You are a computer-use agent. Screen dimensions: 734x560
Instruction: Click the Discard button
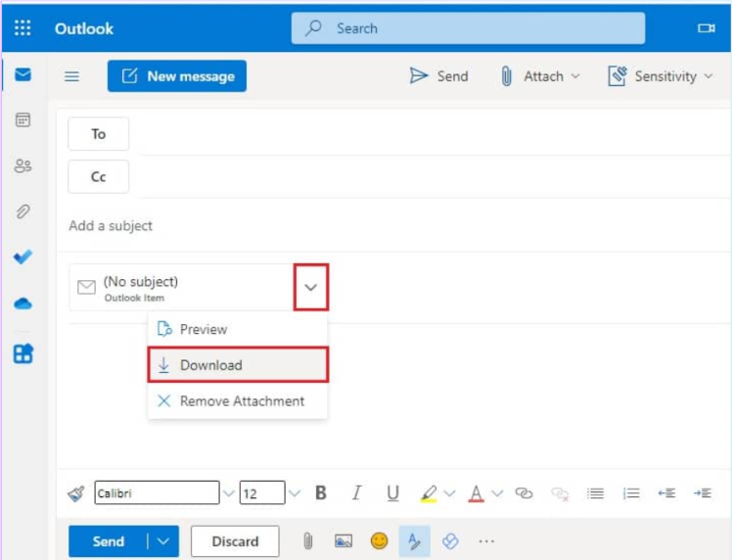click(x=235, y=541)
